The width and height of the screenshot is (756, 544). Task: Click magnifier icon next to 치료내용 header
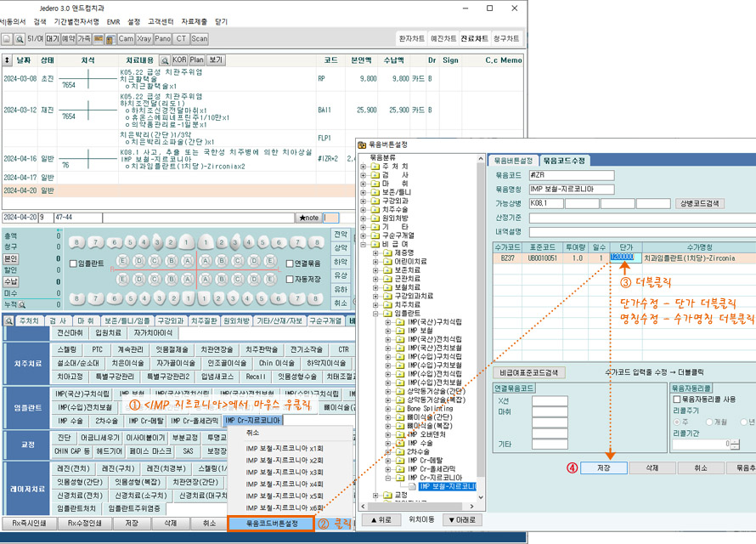point(165,60)
